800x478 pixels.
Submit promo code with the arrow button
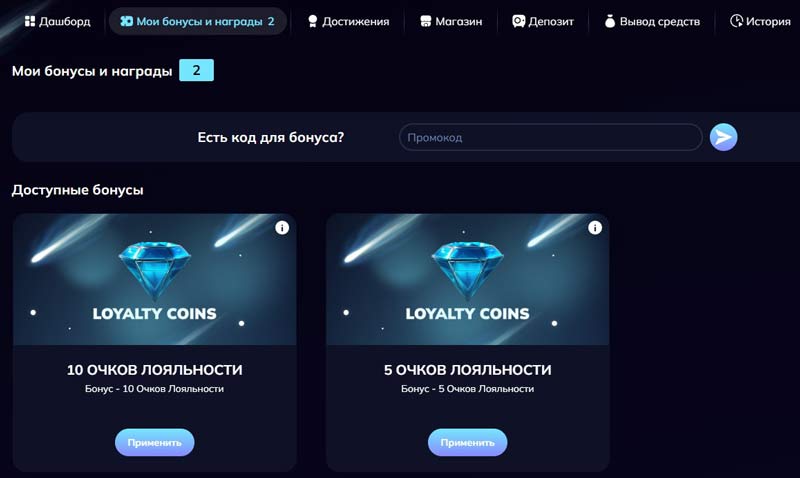coord(723,137)
